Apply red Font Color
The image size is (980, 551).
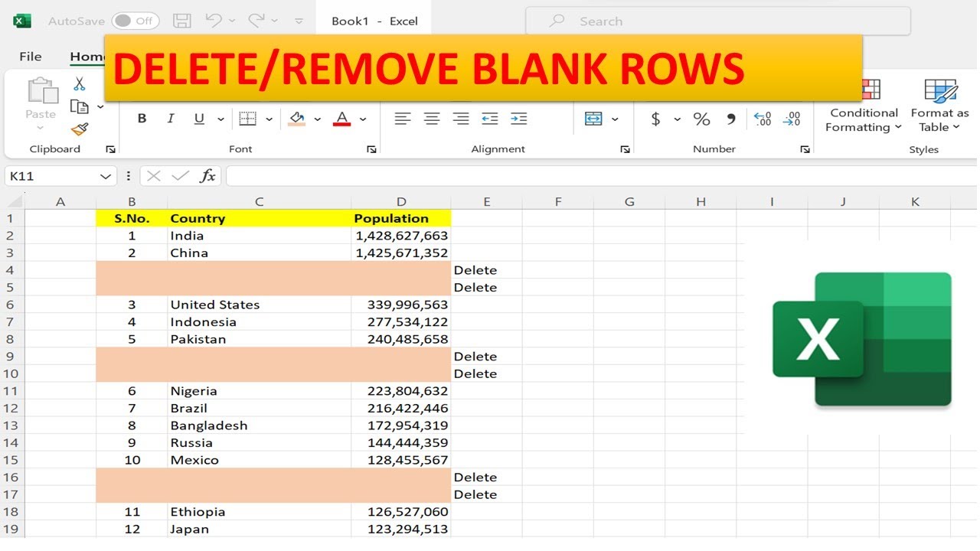pyautogui.click(x=342, y=119)
